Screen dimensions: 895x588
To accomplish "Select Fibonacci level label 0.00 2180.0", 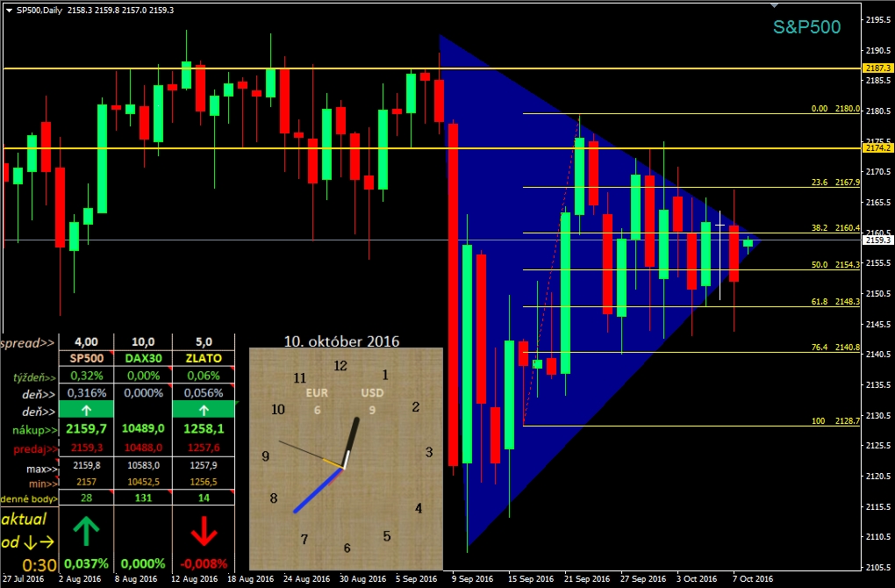I will (x=835, y=109).
